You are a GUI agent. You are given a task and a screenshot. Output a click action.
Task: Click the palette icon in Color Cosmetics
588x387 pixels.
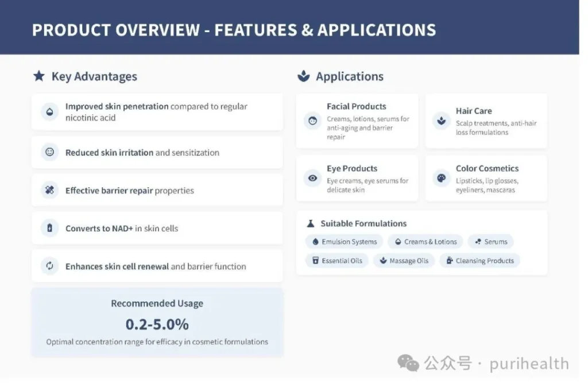click(441, 179)
